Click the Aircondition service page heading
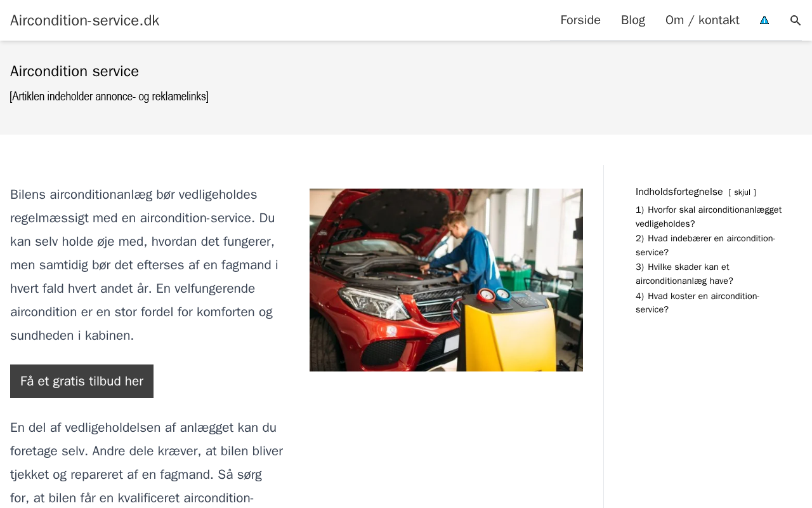The image size is (812, 508). [x=74, y=71]
